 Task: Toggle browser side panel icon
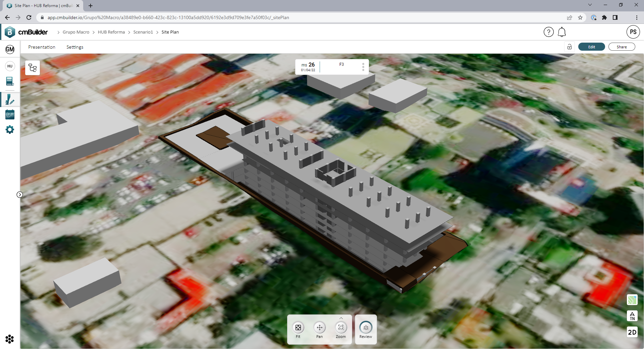(x=615, y=17)
